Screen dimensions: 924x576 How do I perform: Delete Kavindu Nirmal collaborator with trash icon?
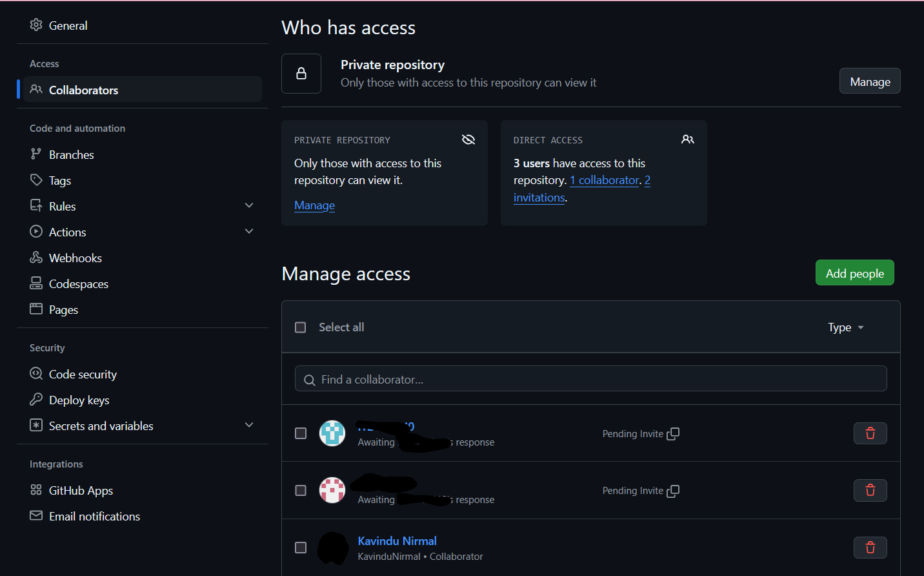[x=870, y=548]
